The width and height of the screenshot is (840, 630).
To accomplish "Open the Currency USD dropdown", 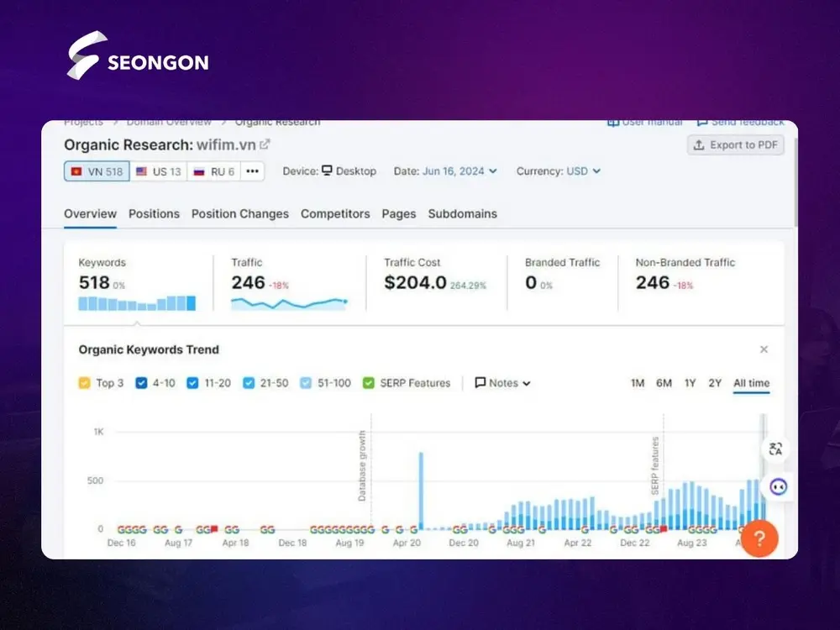I will point(584,171).
